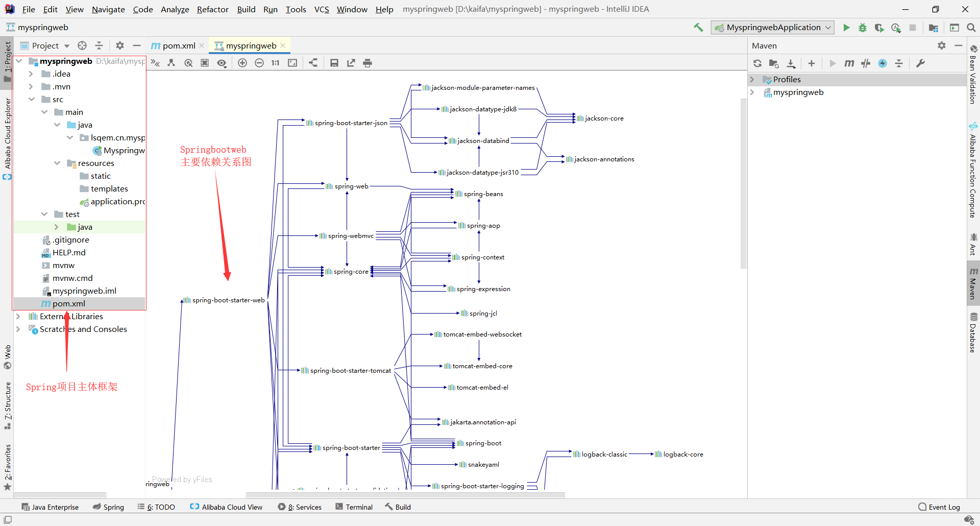Open Project Structure icon in toolbar
This screenshot has width=980, height=526.
coord(934,28)
